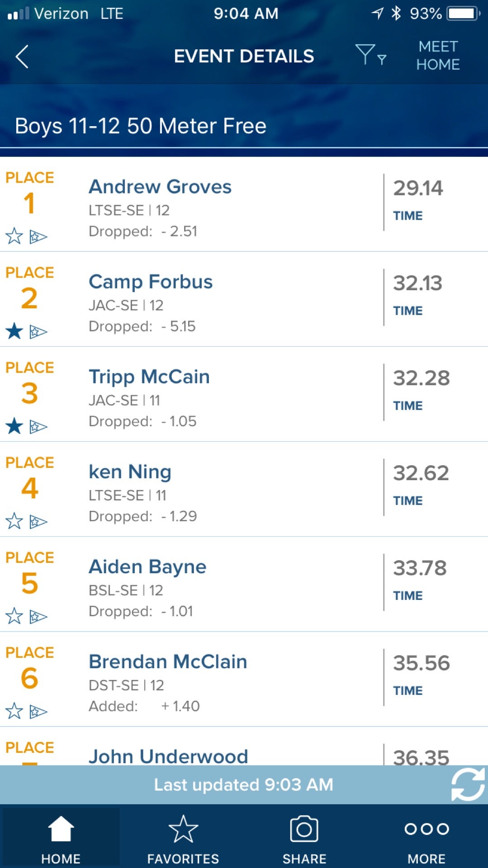Open John Underwood's result row
Image resolution: width=488 pixels, height=868 pixels.
point(168,755)
